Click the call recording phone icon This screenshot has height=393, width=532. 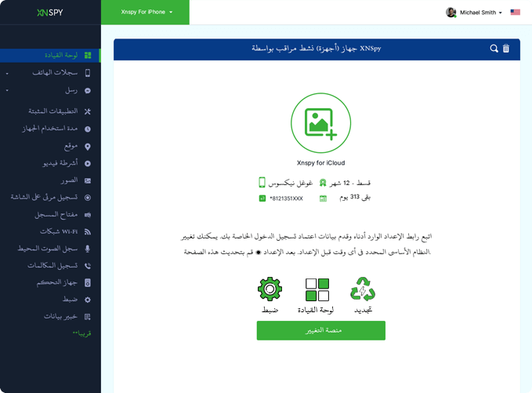click(88, 266)
